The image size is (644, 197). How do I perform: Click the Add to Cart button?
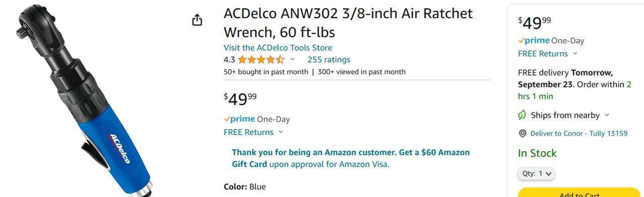579,193
